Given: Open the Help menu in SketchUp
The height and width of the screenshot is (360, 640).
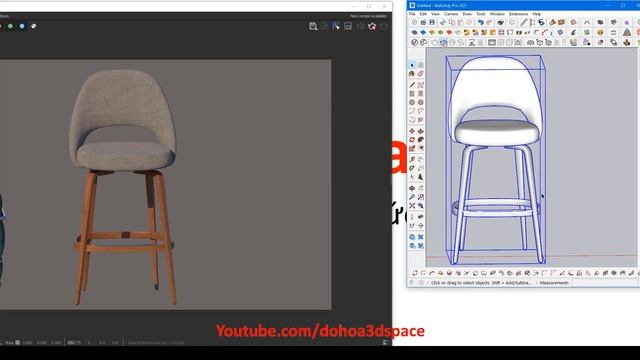Looking at the screenshot, I should (537, 14).
